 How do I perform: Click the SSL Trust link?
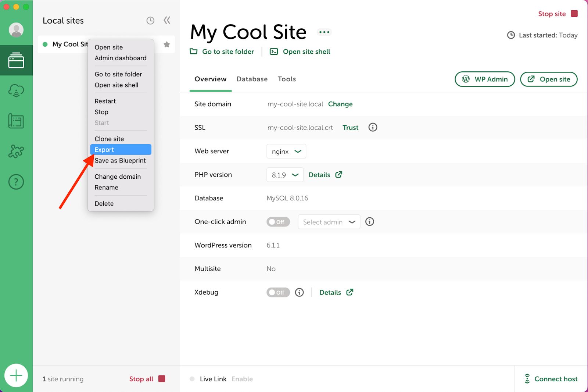click(x=351, y=128)
